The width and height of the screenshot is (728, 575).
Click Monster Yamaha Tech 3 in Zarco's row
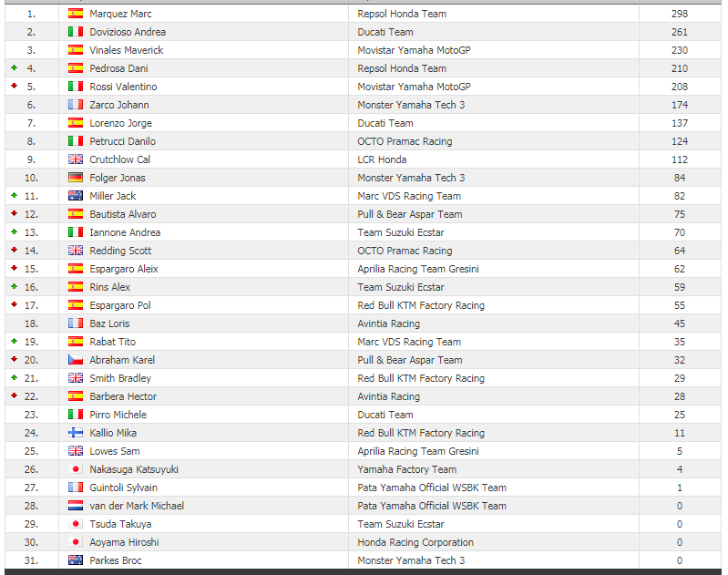click(411, 105)
